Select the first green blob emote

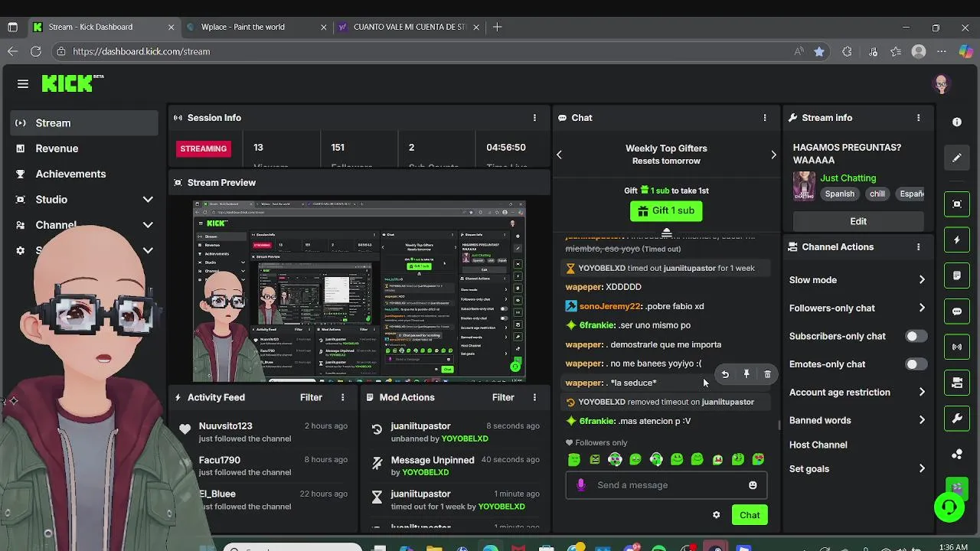[x=574, y=460]
